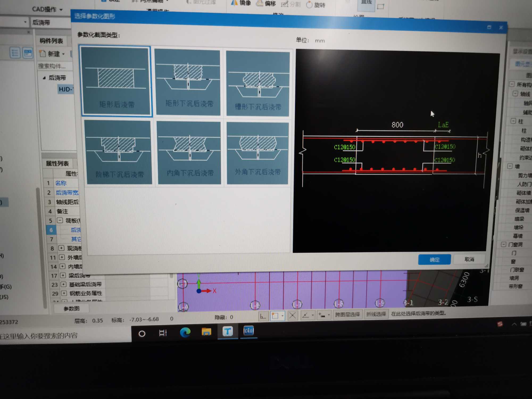Image resolution: width=532 pixels, height=399 pixels.
Task: Collapse the 所有构件 checkbox tree on right
Action: click(x=512, y=84)
